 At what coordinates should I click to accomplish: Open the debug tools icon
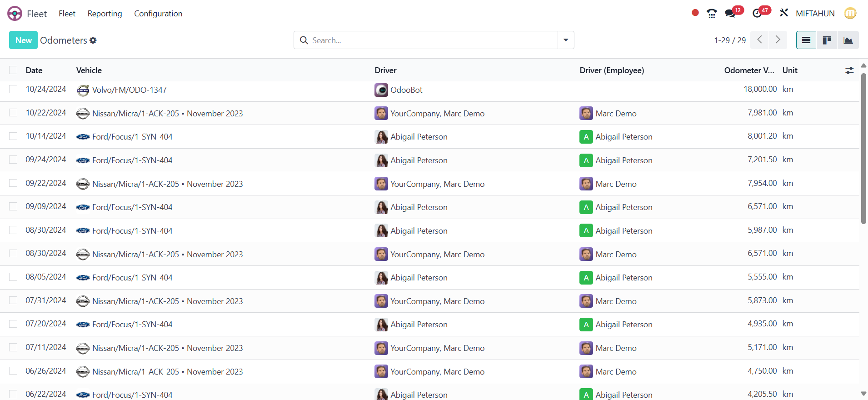point(784,13)
